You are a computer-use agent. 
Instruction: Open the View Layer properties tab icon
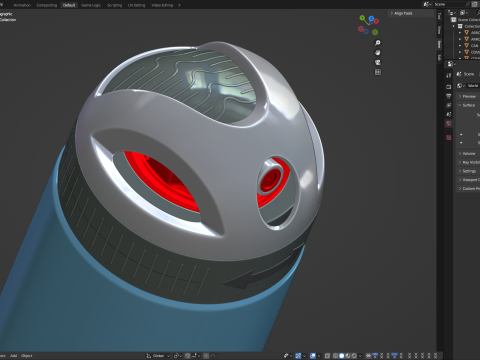pyautogui.click(x=449, y=105)
